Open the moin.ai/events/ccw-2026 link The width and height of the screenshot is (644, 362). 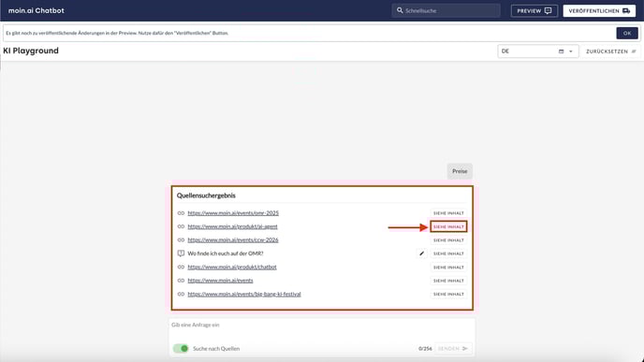click(233, 240)
